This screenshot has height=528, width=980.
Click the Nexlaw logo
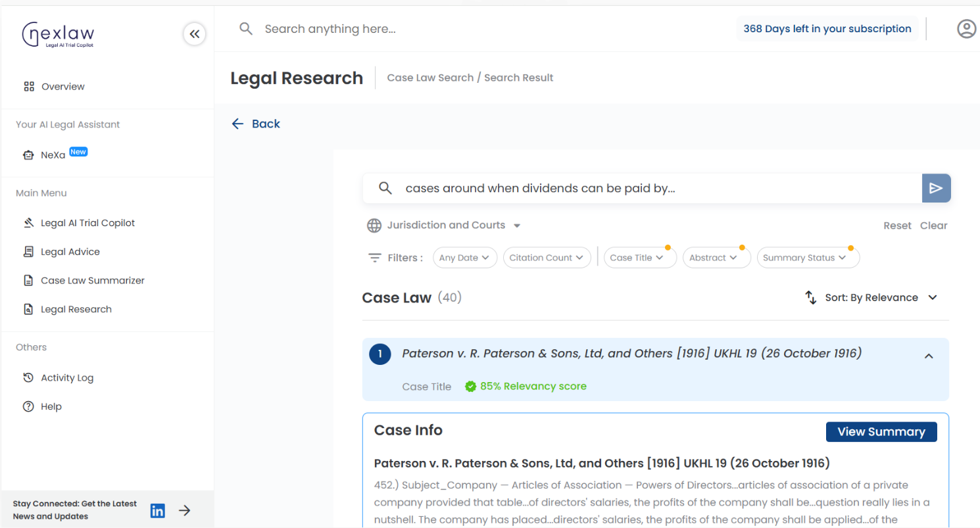(59, 34)
